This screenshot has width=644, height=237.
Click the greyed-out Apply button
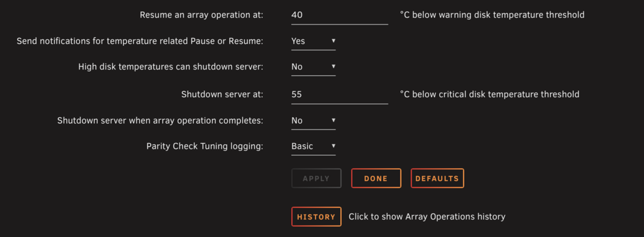[316, 178]
